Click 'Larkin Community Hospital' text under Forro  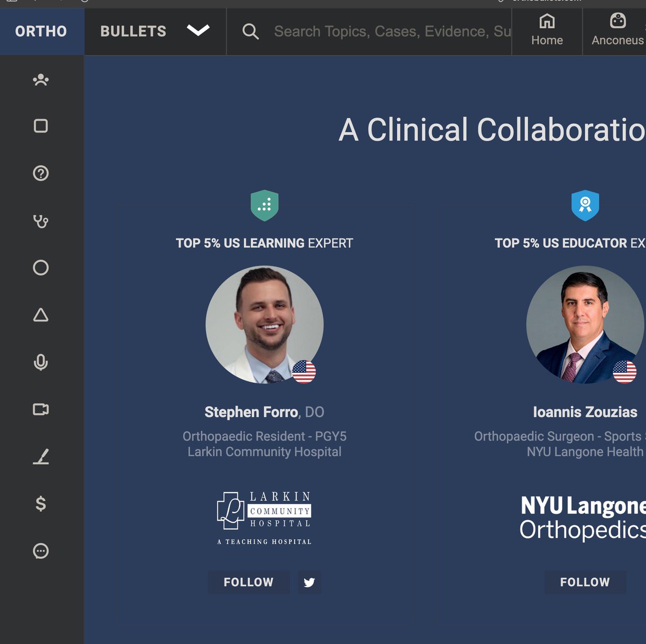pyautogui.click(x=264, y=452)
